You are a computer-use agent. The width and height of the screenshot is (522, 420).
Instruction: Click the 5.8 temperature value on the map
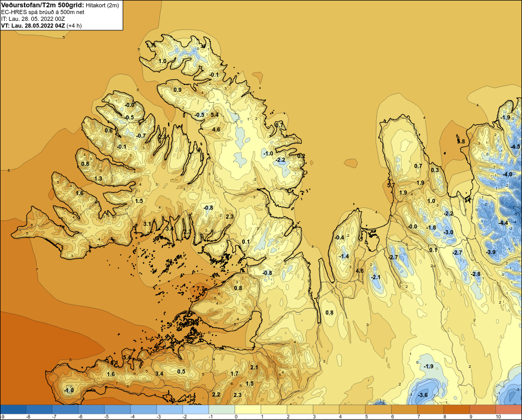(461, 141)
